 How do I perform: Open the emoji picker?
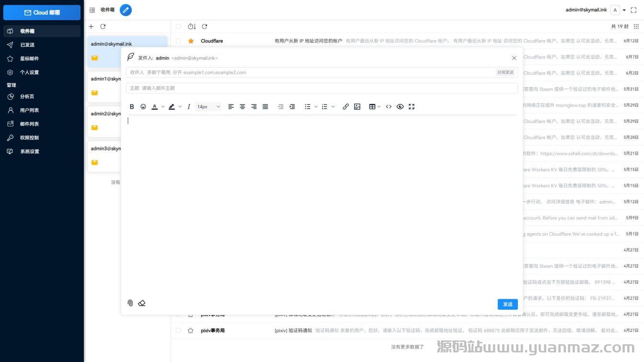pos(143,107)
